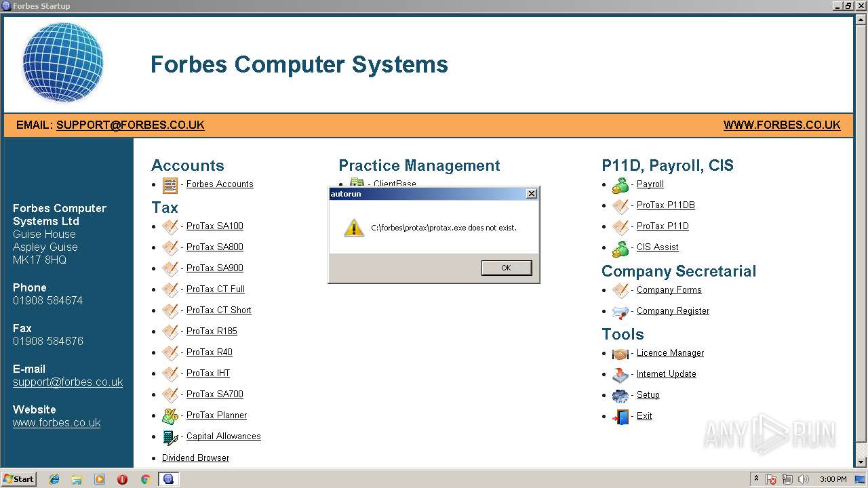868x488 pixels.
Task: Click the vertical scrollbar down arrow
Action: [x=861, y=462]
